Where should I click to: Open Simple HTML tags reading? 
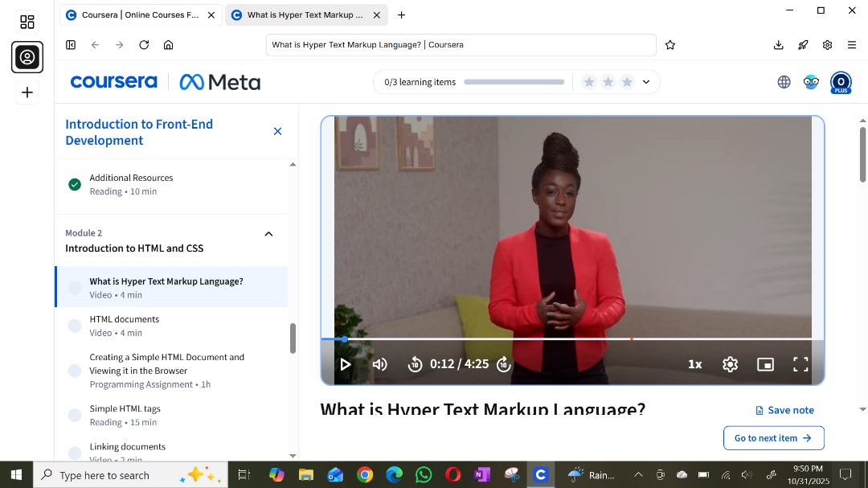tap(171, 416)
